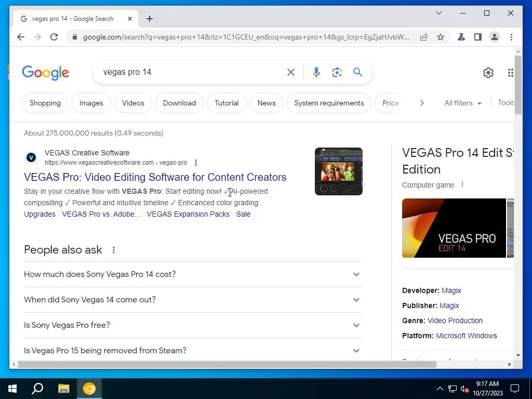Open the Sale sitelink
The image size is (532, 399).
pyautogui.click(x=243, y=214)
